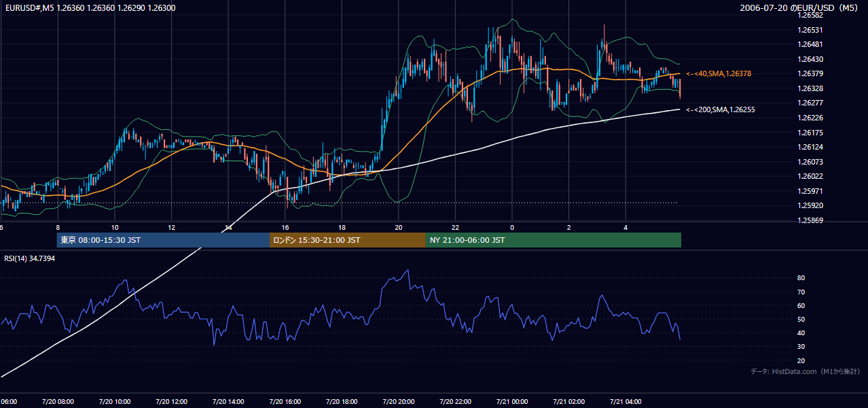The width and height of the screenshot is (868, 408).
Task: Click the bottom time label 7/20 22:00
Action: point(455,401)
